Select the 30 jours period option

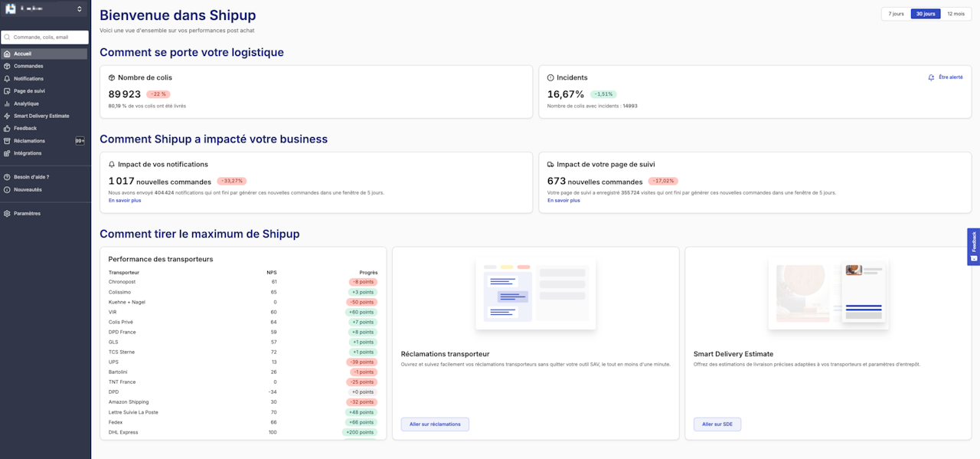pos(926,14)
